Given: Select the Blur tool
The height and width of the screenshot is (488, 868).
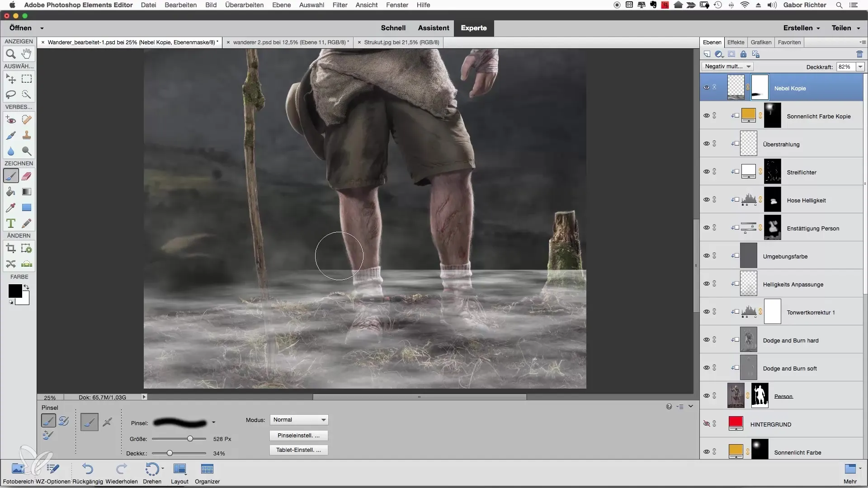Looking at the screenshot, I should tap(11, 151).
